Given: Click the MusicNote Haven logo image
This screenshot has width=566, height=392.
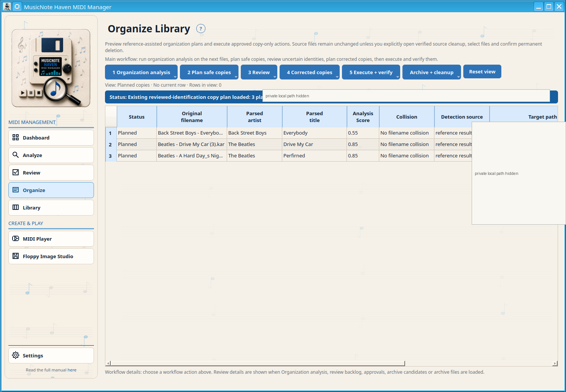Looking at the screenshot, I should [51, 68].
